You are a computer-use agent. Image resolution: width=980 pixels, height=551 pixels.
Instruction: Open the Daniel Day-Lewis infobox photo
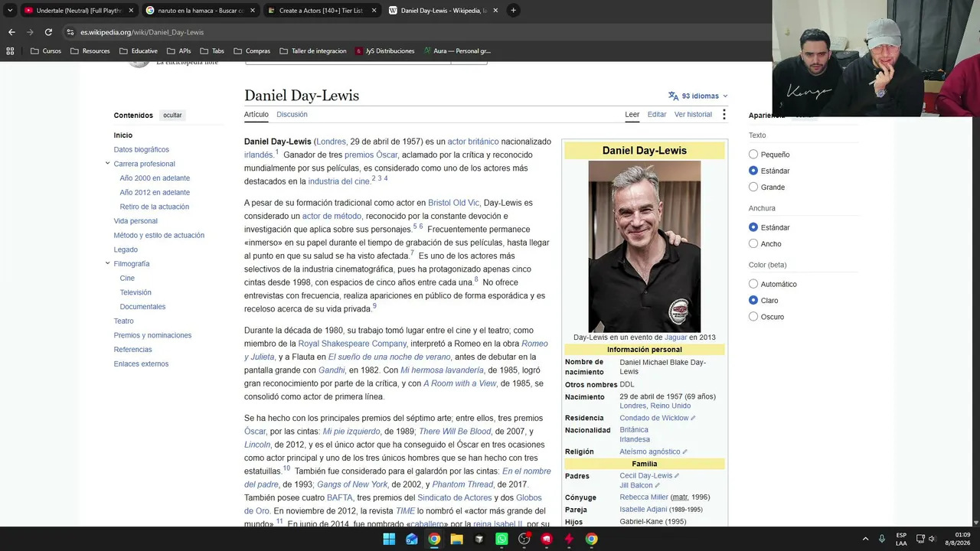coord(645,246)
